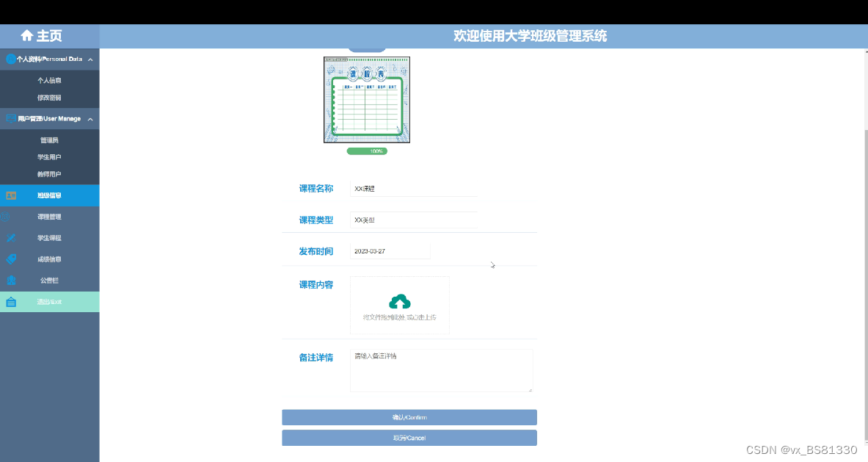The height and width of the screenshot is (462, 868).
Task: Select 学生用户 under User Manage
Action: [x=49, y=156]
